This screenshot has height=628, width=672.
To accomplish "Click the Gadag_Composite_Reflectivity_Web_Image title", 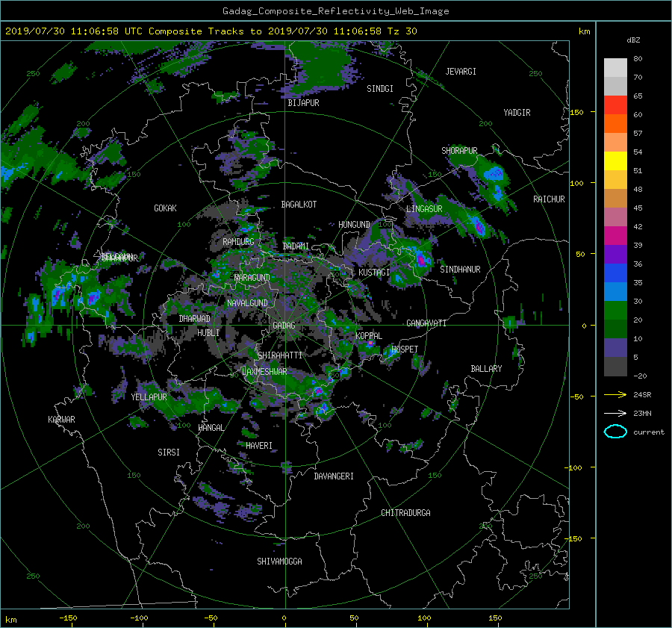I will click(335, 11).
